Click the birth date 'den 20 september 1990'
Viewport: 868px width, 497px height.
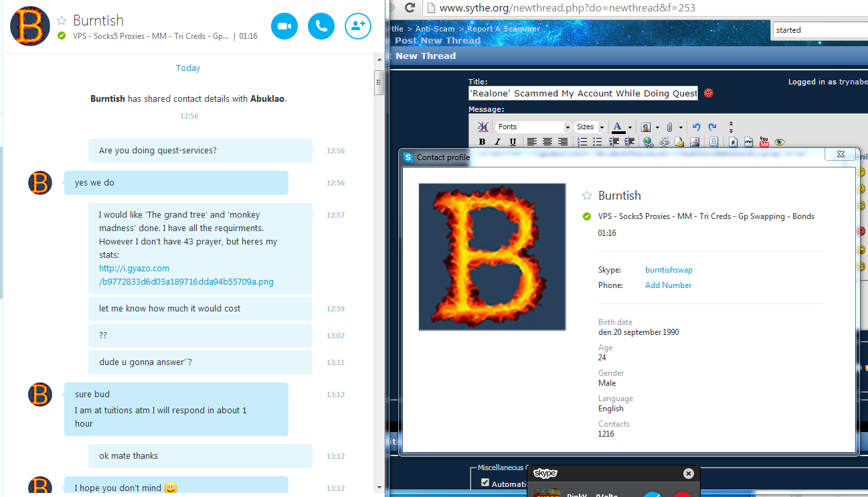click(x=638, y=332)
